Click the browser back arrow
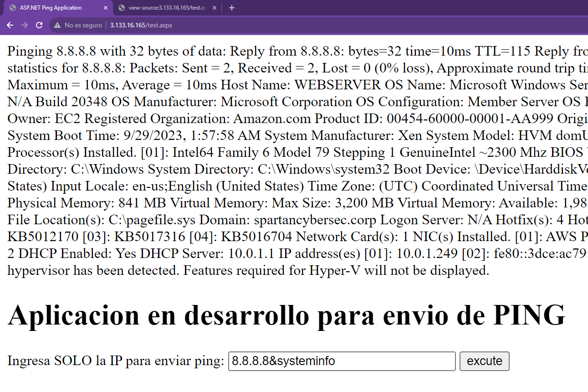 point(10,25)
